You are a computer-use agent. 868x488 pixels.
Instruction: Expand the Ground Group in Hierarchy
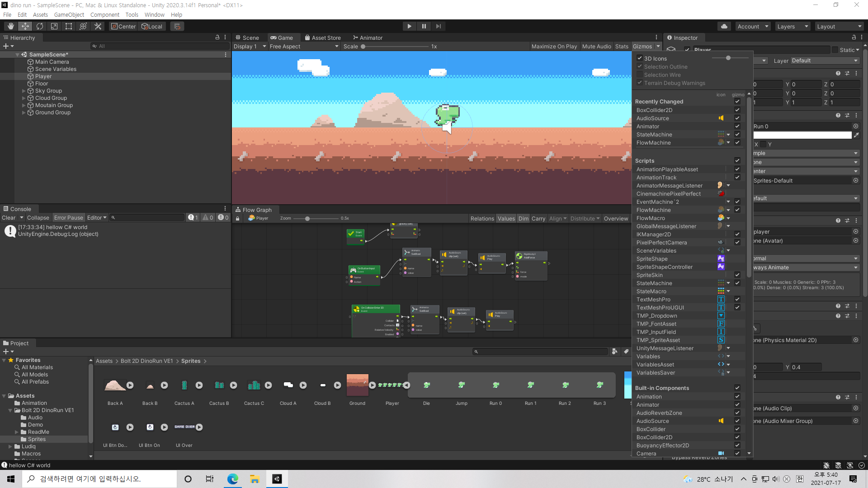(x=24, y=113)
